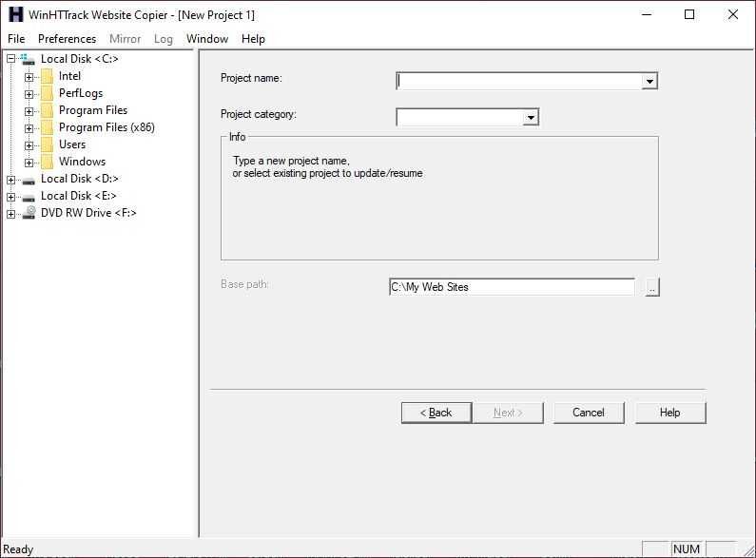Open the File menu
The height and width of the screenshot is (558, 756).
point(16,39)
